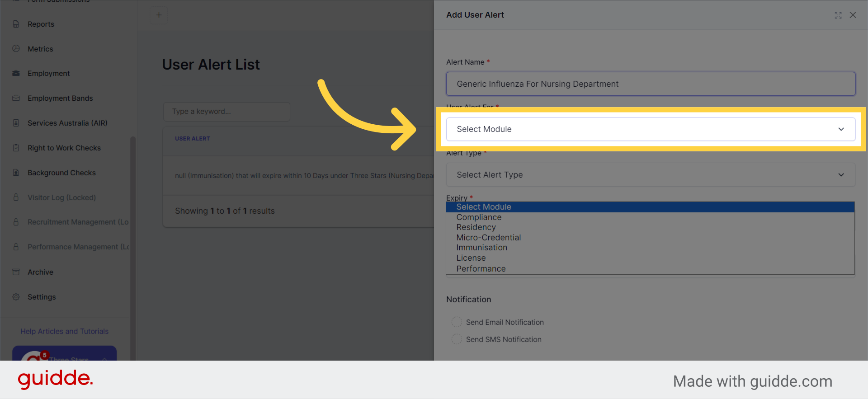868x399 pixels.
Task: Choose the Select Module placeholder option
Action: (650, 207)
